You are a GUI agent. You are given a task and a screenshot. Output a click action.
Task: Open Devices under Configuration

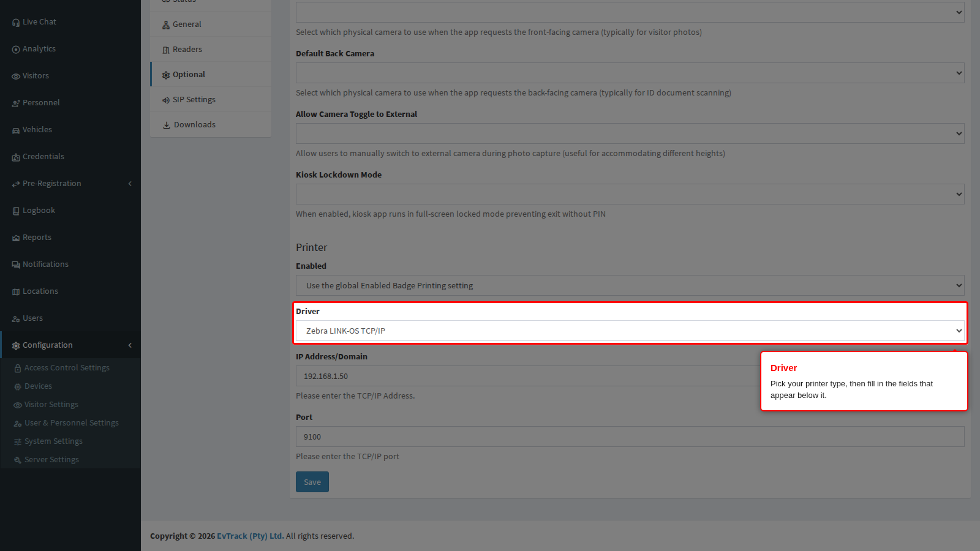tap(38, 386)
